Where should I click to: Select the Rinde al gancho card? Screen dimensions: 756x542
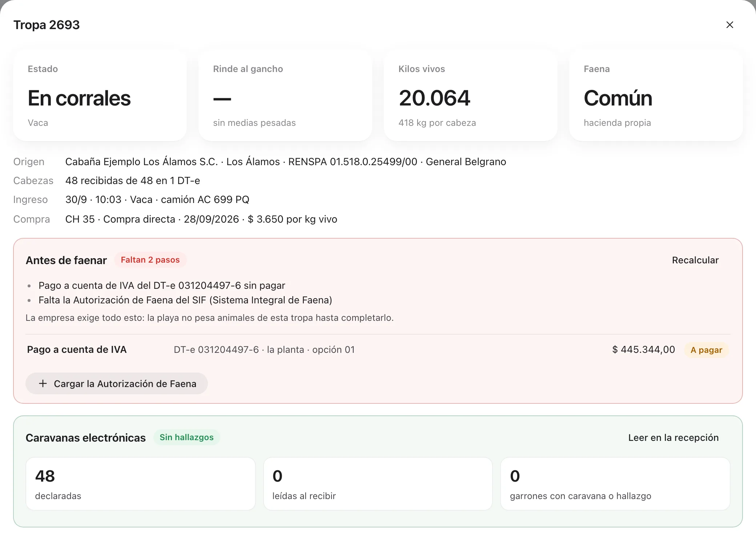click(x=285, y=96)
